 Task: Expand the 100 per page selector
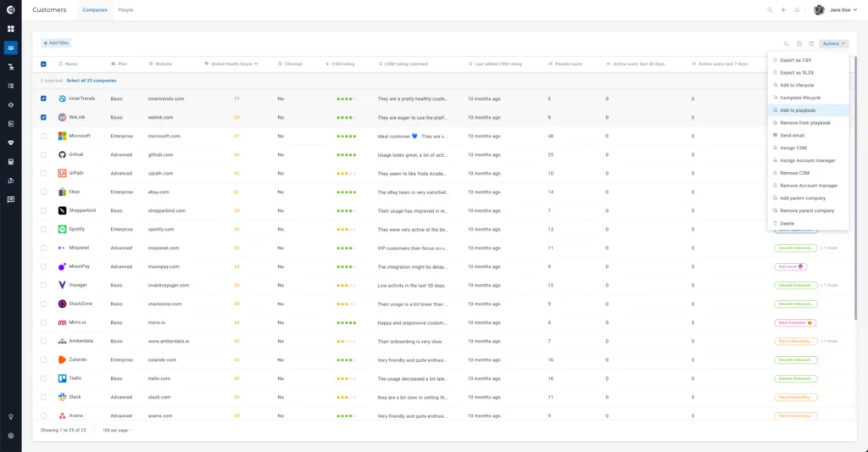(116, 431)
